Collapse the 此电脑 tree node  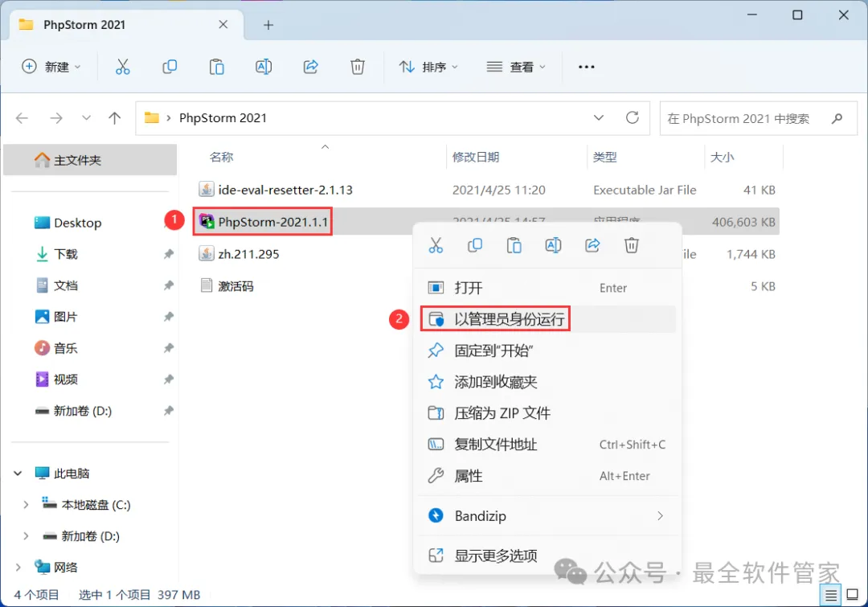pyautogui.click(x=18, y=474)
